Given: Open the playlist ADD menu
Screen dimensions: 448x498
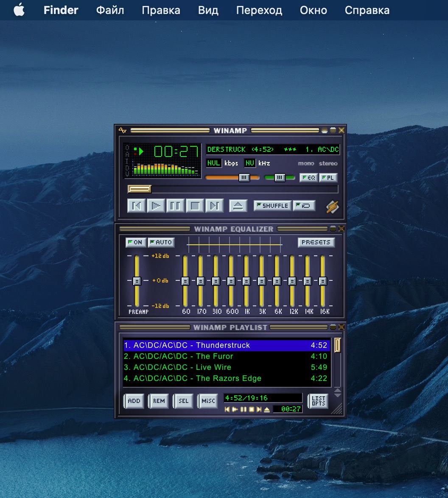Looking at the screenshot, I should tap(134, 401).
